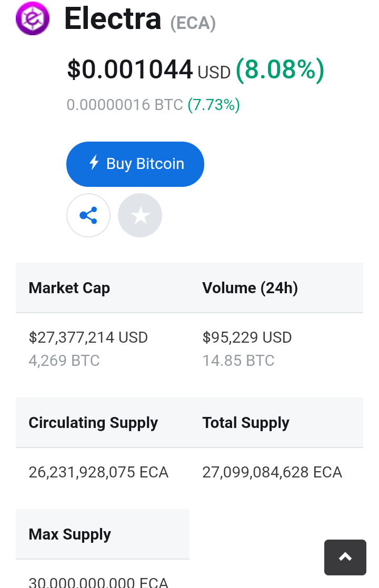Select the 26,231,928,075 ECA circulating value
The height and width of the screenshot is (588, 379).
coord(98,472)
